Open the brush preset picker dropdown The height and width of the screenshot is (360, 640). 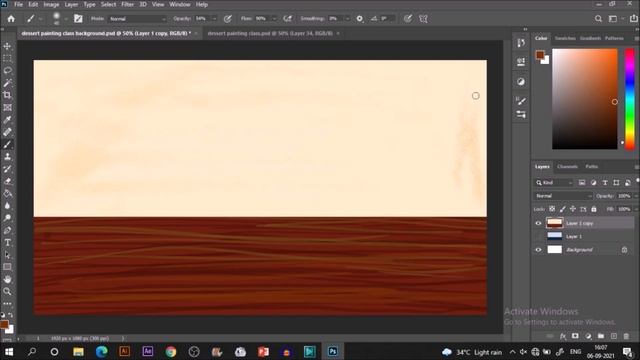pyautogui.click(x=66, y=19)
